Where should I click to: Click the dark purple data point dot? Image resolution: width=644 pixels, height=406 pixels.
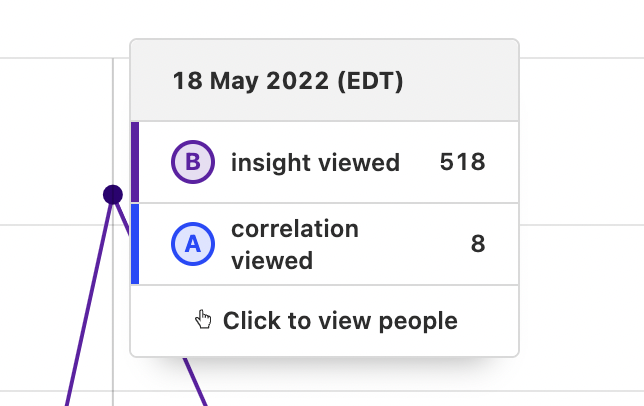[113, 194]
